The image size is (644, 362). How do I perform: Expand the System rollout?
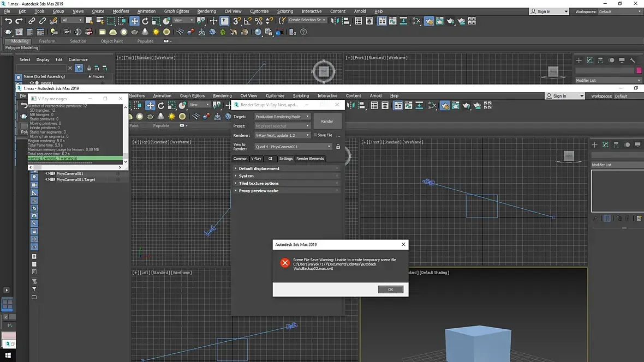(246, 176)
